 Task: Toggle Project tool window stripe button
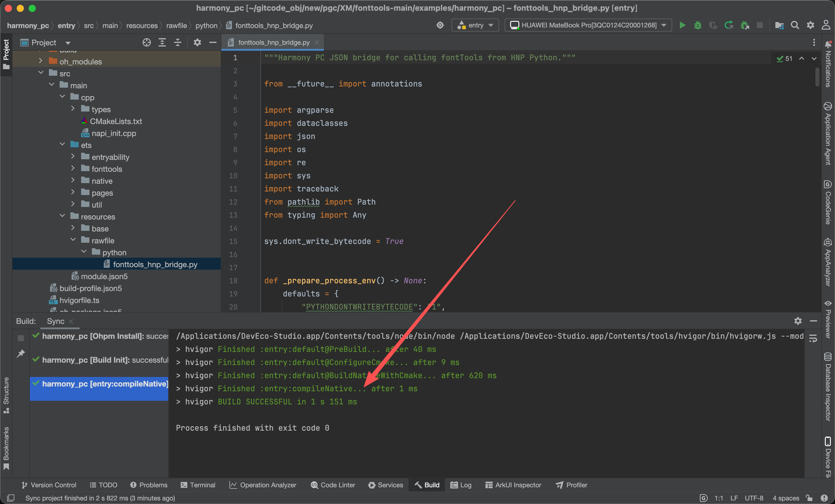click(6, 54)
